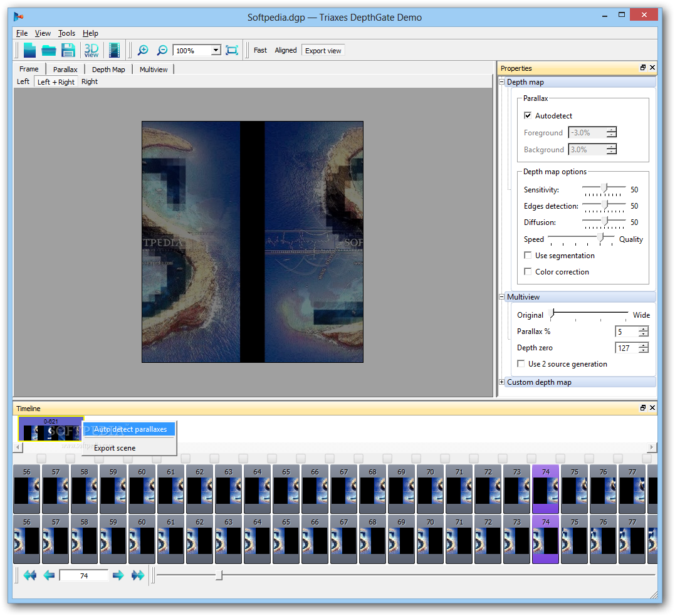
Task: Click the Foreground parallax spinner arrows
Action: [x=611, y=133]
